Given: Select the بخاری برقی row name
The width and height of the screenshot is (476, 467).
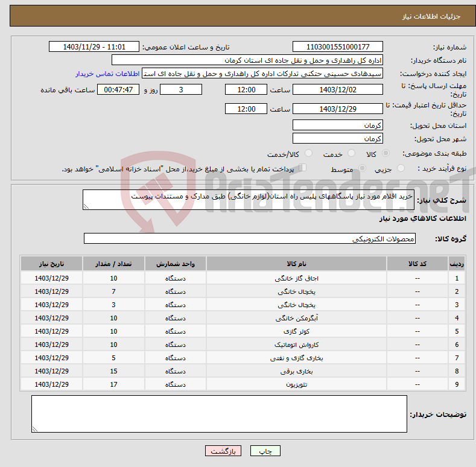Looking at the screenshot, I should 296,371.
